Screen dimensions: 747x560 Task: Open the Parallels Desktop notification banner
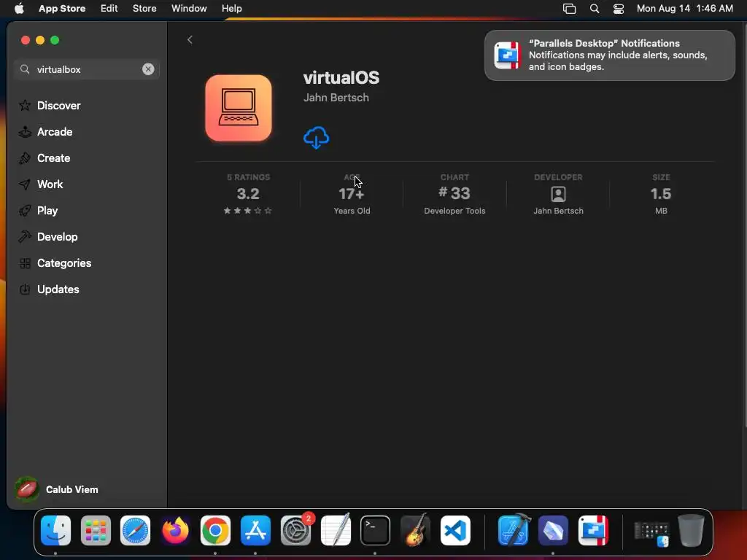(x=609, y=55)
